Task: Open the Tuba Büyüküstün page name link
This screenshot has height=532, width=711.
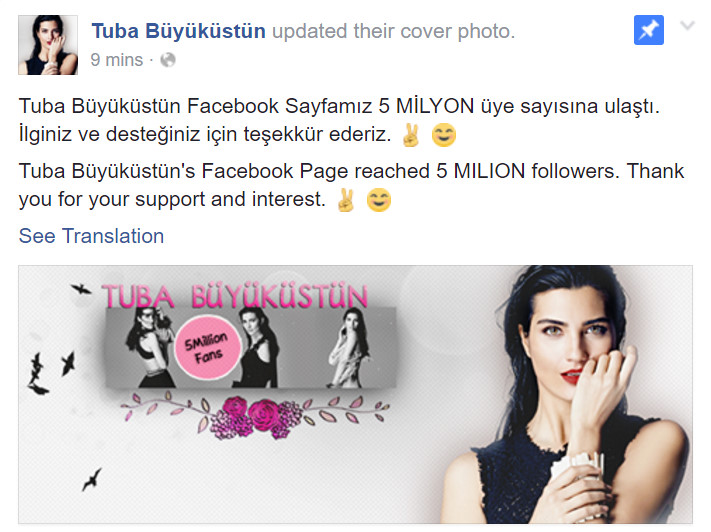Action: [x=179, y=31]
